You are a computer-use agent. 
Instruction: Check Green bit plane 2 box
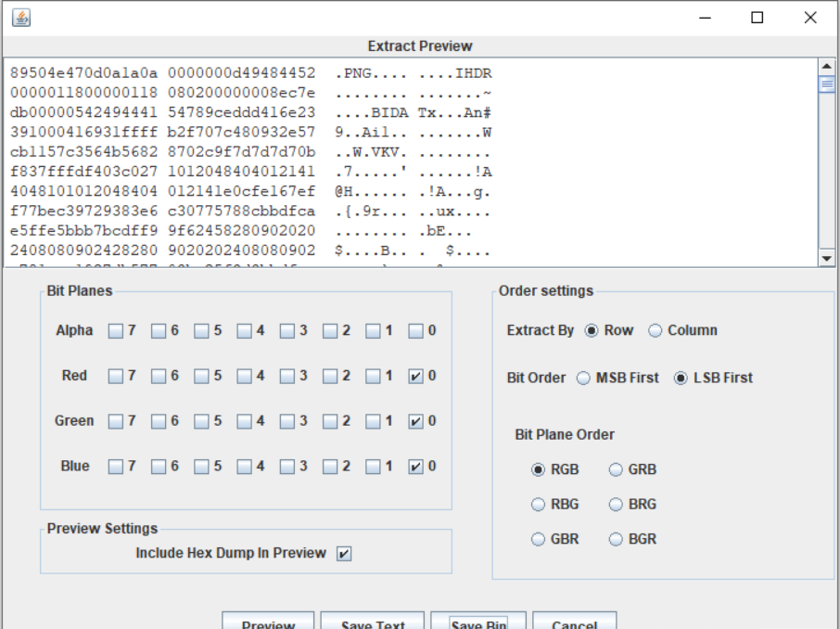click(x=330, y=421)
